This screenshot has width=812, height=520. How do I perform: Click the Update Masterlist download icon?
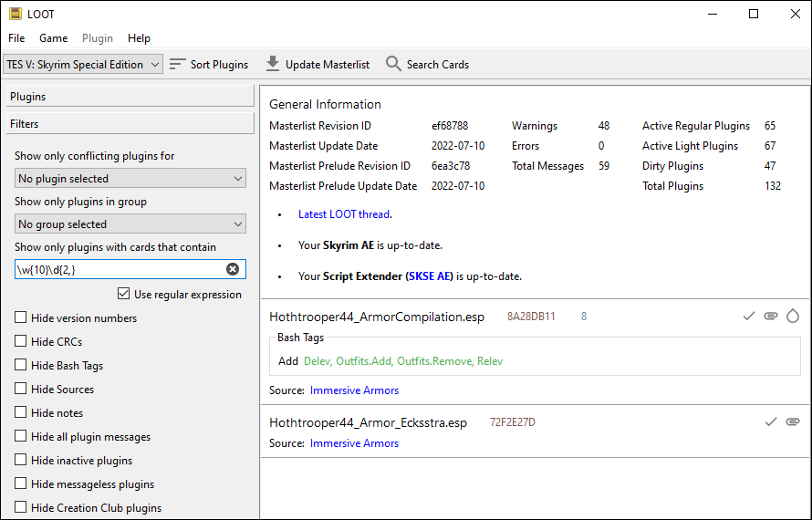[x=273, y=64]
